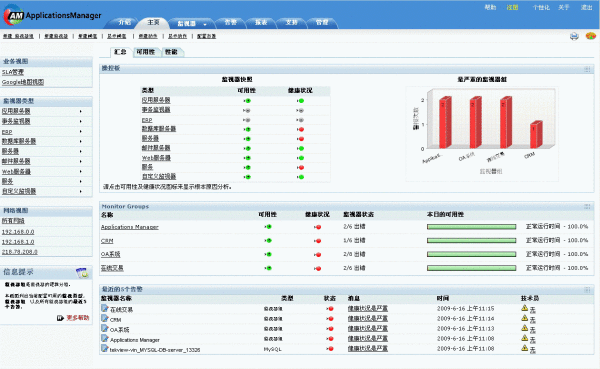
Task: Expand ERP submenu arrow in sidebar
Action: [81, 132]
